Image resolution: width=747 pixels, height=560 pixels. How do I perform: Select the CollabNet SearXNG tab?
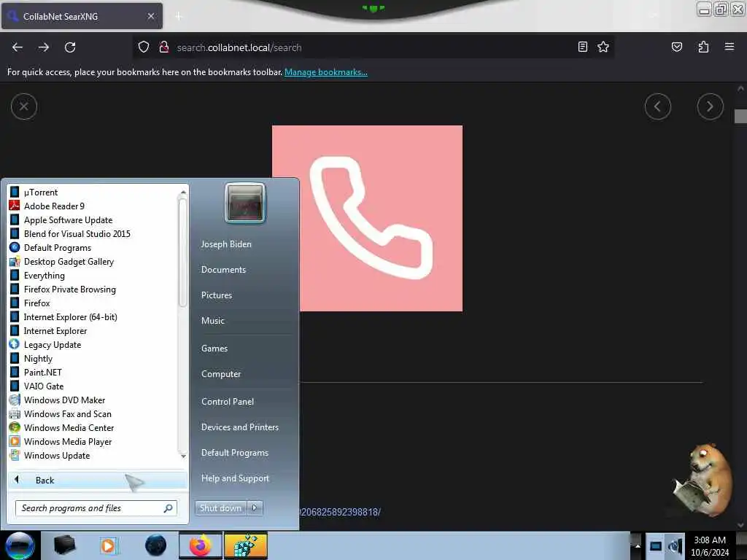coord(82,16)
